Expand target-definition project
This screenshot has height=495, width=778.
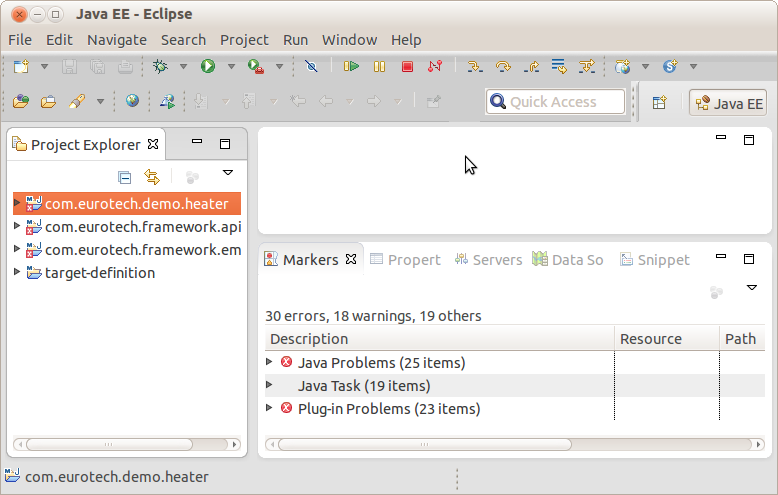tap(17, 271)
